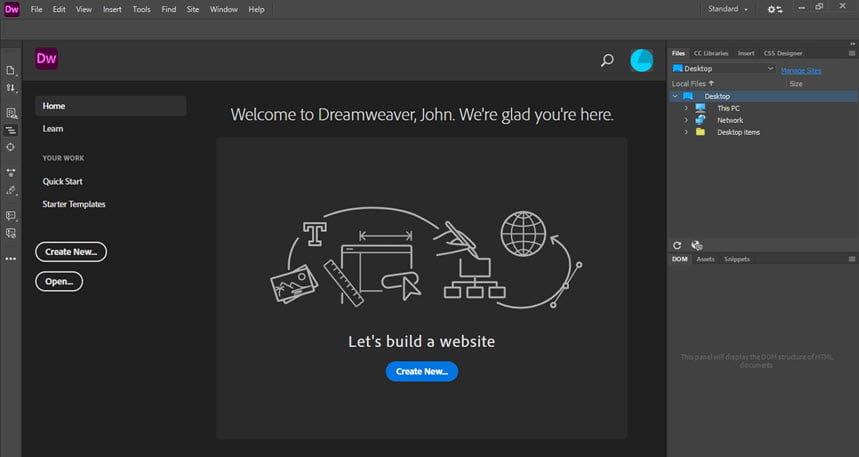Screen dimensions: 859x457
Task: Click the Open... button
Action: (59, 282)
